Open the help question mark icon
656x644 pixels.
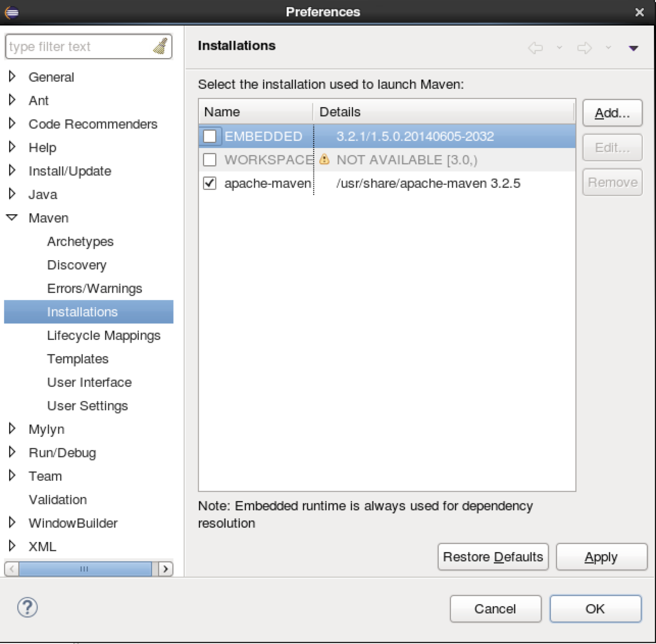(x=28, y=607)
